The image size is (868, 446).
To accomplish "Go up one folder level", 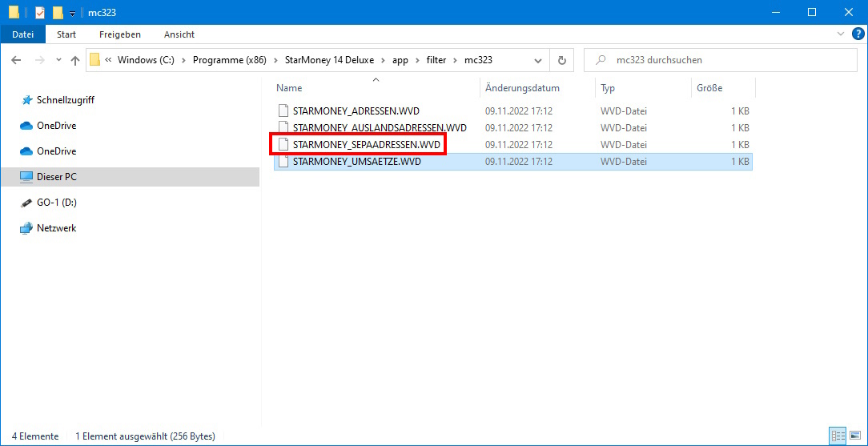I will tap(76, 60).
